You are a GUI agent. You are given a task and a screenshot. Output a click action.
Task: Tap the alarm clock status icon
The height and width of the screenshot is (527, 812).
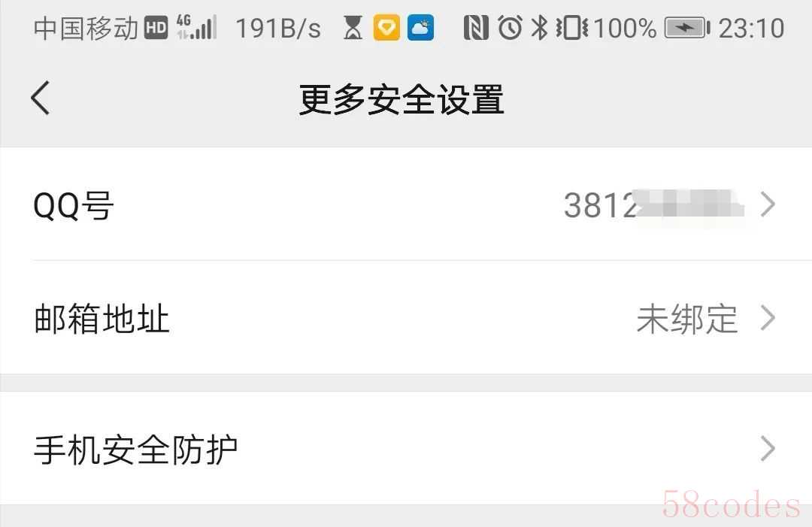510,27
